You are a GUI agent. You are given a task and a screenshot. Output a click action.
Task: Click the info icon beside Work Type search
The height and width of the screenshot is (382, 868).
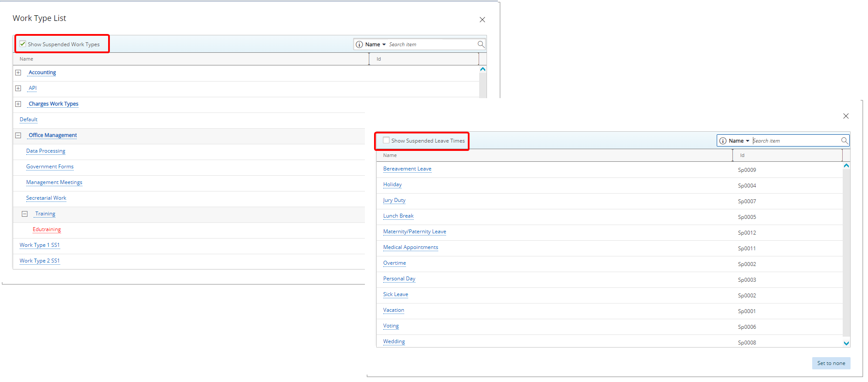pyautogui.click(x=359, y=44)
